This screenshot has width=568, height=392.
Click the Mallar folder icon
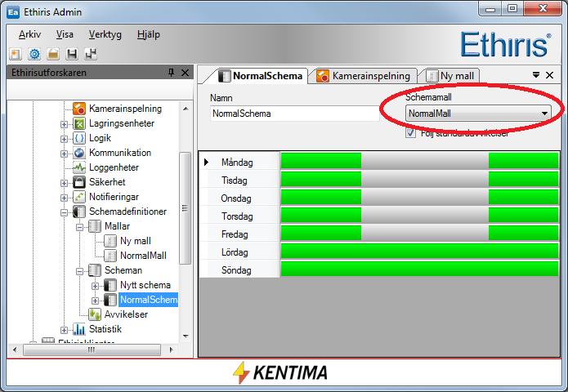coord(95,226)
